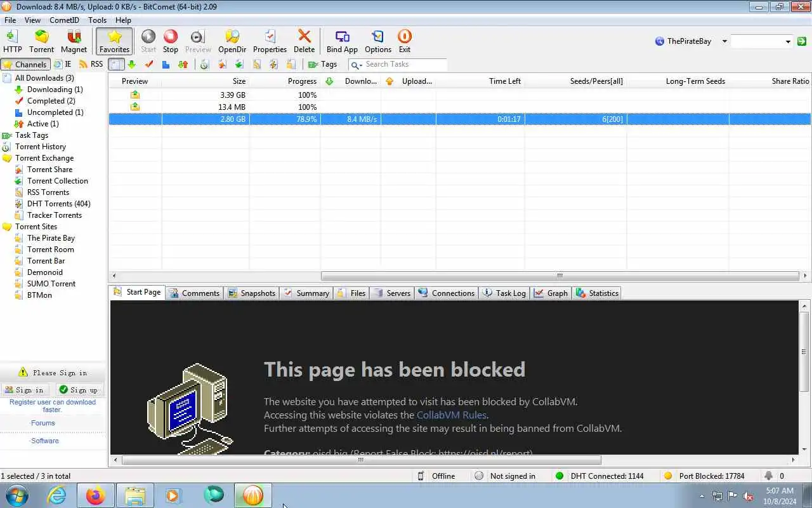Open the CometID menu
Image resolution: width=812 pixels, height=508 pixels.
pyautogui.click(x=64, y=20)
